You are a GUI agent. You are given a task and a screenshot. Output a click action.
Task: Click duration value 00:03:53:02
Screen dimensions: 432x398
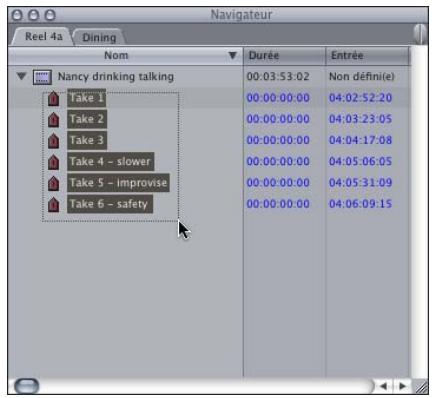[278, 77]
